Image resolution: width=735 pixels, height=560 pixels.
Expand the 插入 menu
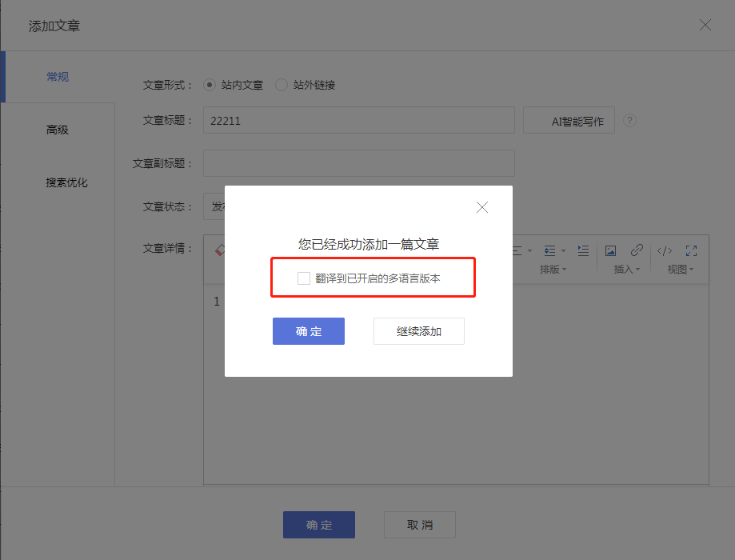pos(627,270)
